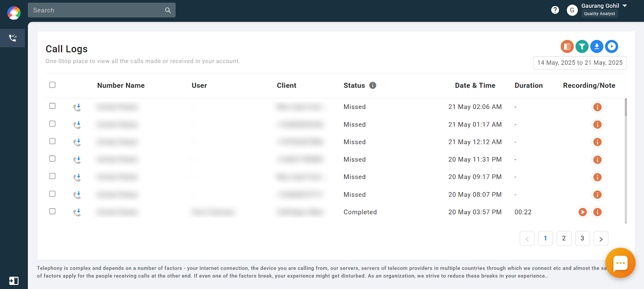Click the Completed status cell
Screen dimensions: 644x289
pyautogui.click(x=360, y=212)
